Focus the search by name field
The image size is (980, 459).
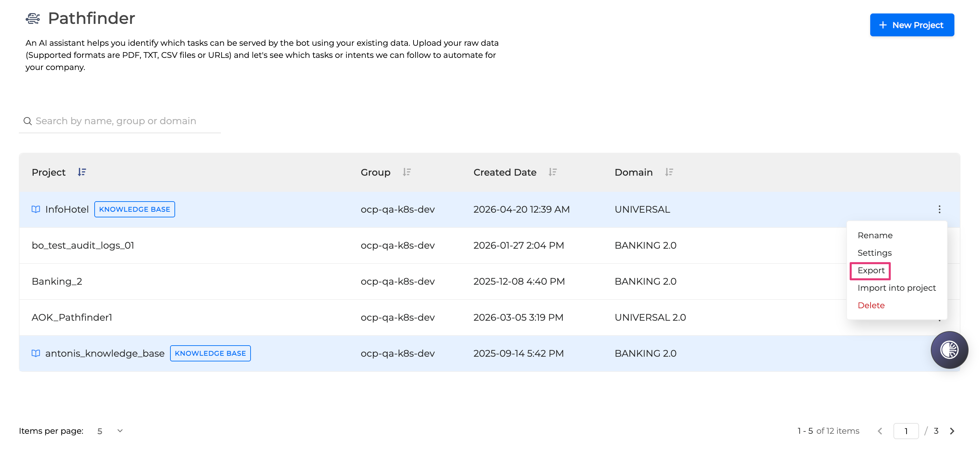[x=120, y=121]
